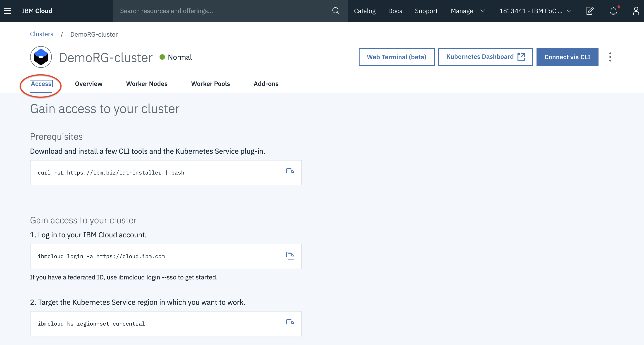Click the ibmcloud ks region-set command text

[91, 324]
